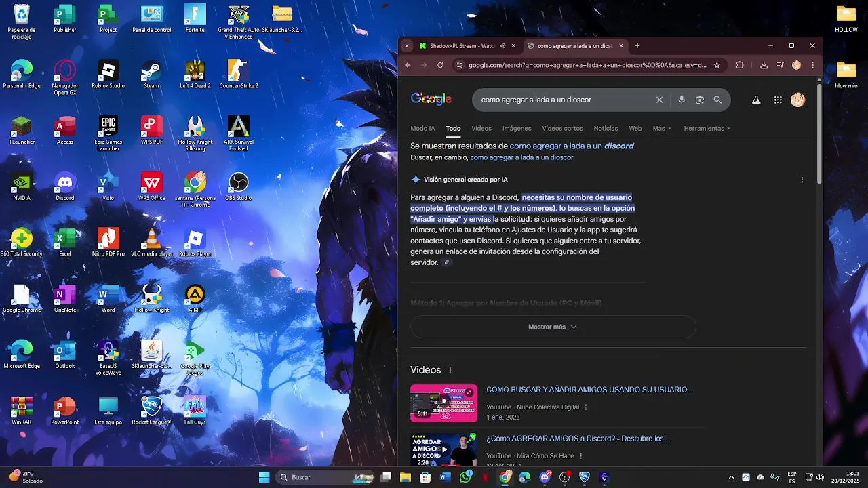This screenshot has height=488, width=868.
Task: Select the Imágenes search tab
Action: click(517, 128)
